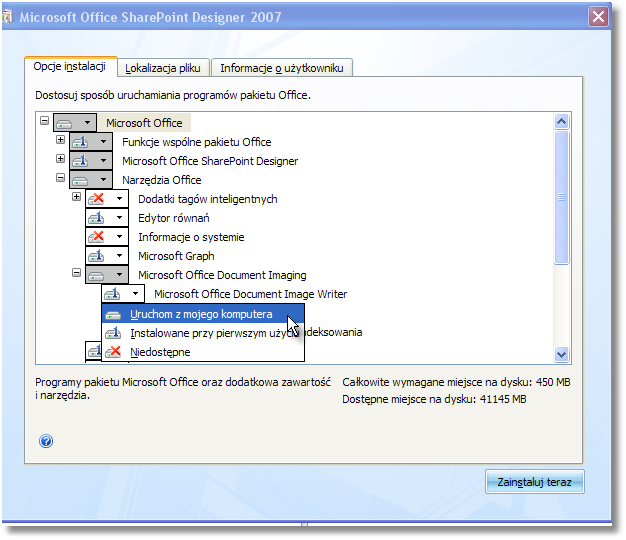This screenshot has height=540, width=626.
Task: Collapse the Microsoft Office root node
Action: click(x=44, y=120)
